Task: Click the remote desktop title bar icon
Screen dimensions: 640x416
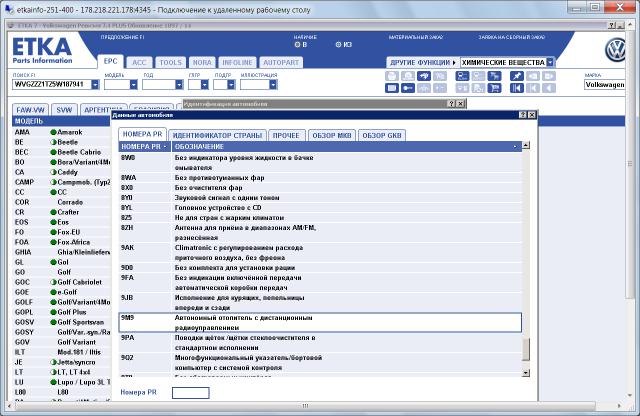Action: tap(9, 9)
